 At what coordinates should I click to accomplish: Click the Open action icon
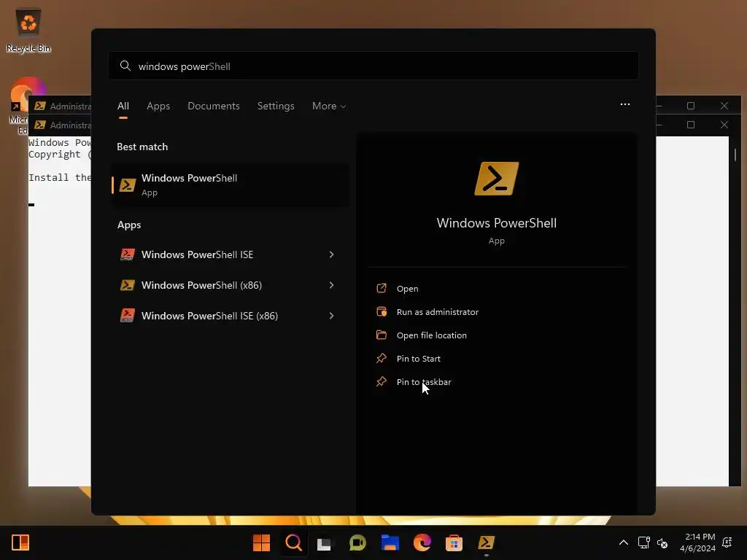[382, 288]
